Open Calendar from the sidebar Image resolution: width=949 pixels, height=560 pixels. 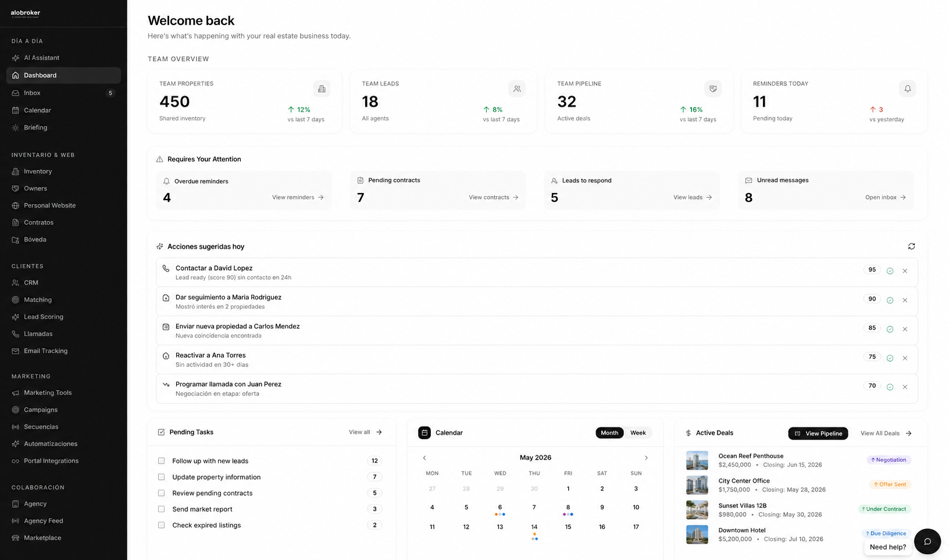pos(63,110)
